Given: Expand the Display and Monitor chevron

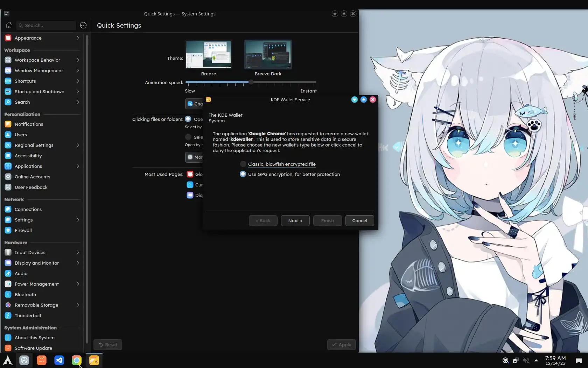Looking at the screenshot, I should point(78,263).
